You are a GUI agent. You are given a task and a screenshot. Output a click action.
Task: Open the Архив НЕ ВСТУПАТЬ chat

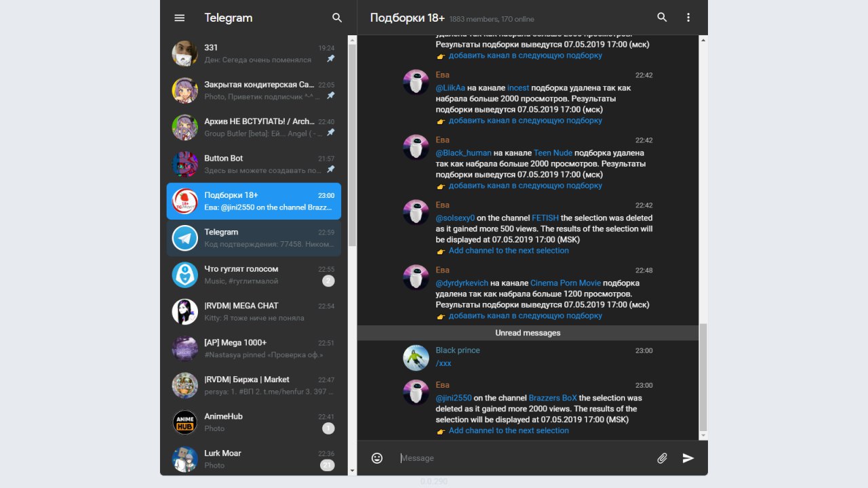[x=254, y=127]
